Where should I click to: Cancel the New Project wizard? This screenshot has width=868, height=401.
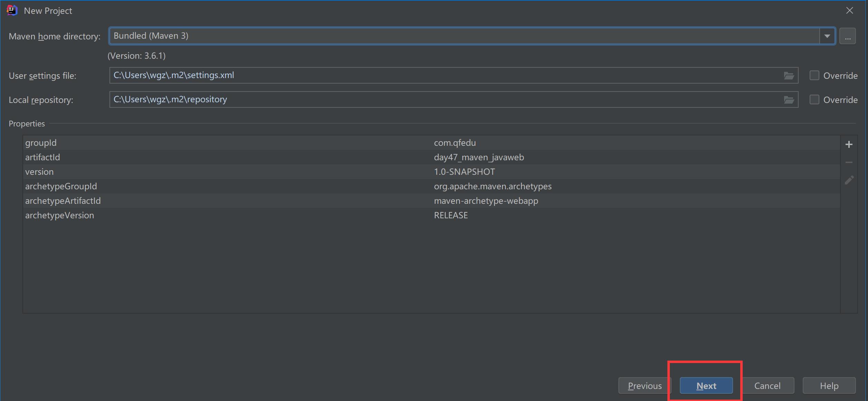click(x=767, y=385)
